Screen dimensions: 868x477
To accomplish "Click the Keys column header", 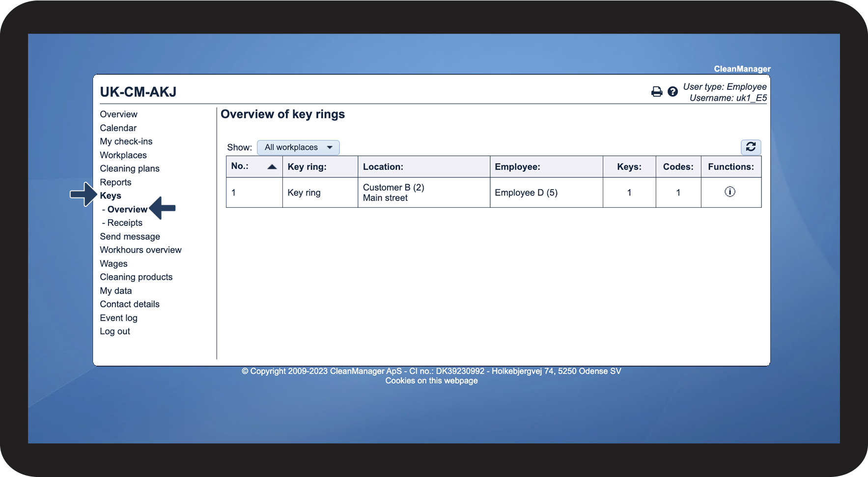I will tap(629, 167).
